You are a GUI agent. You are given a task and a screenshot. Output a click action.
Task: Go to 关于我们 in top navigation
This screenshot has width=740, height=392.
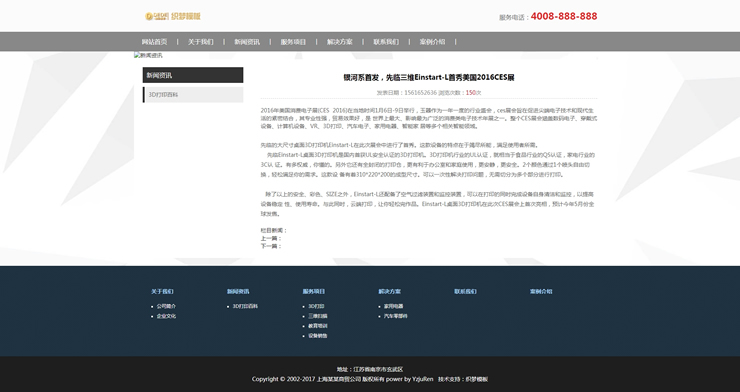pyautogui.click(x=201, y=42)
